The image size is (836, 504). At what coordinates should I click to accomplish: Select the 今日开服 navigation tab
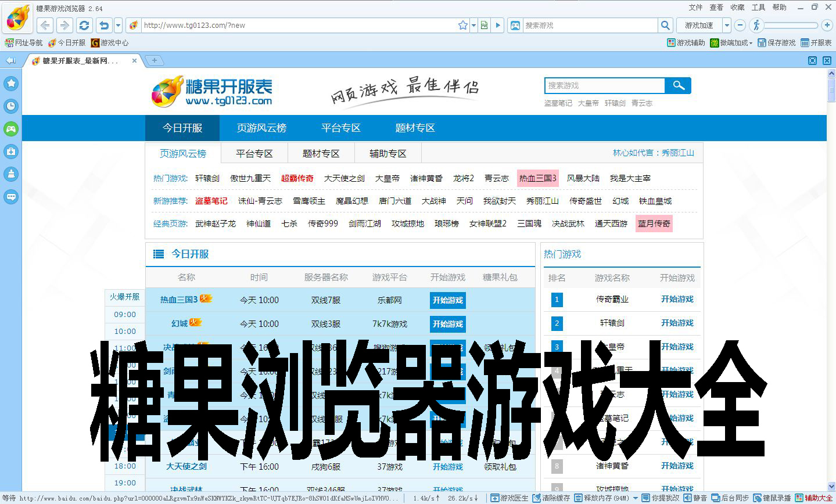pos(182,128)
